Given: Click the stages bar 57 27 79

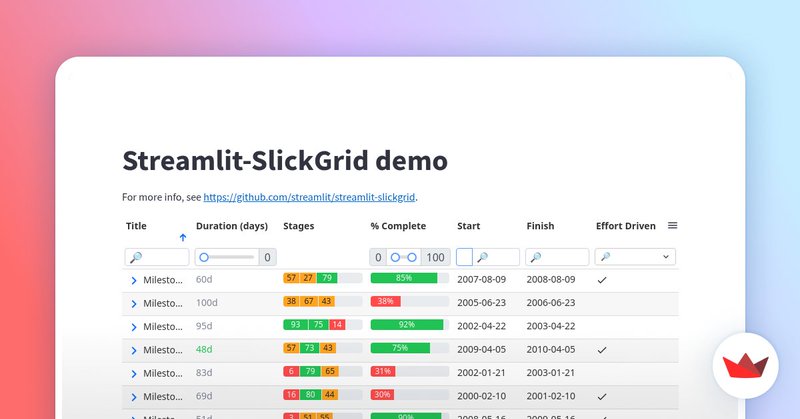Looking at the screenshot, I should [322, 278].
